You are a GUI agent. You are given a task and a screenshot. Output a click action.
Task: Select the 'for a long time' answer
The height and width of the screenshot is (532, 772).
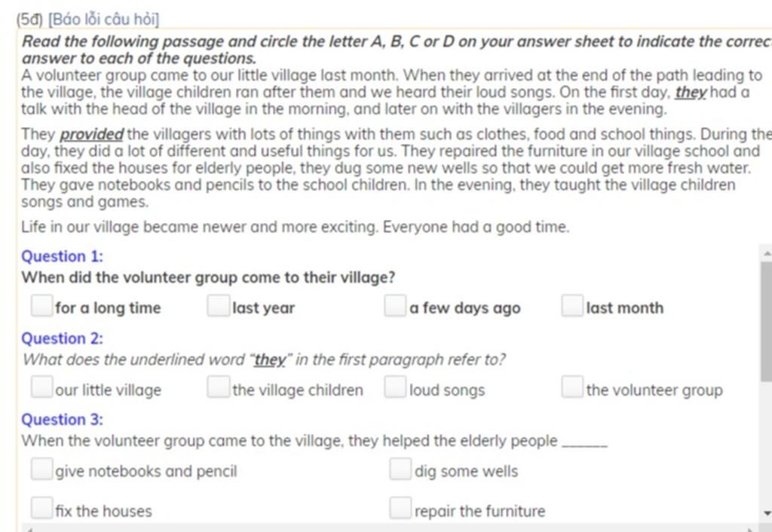pyautogui.click(x=42, y=306)
